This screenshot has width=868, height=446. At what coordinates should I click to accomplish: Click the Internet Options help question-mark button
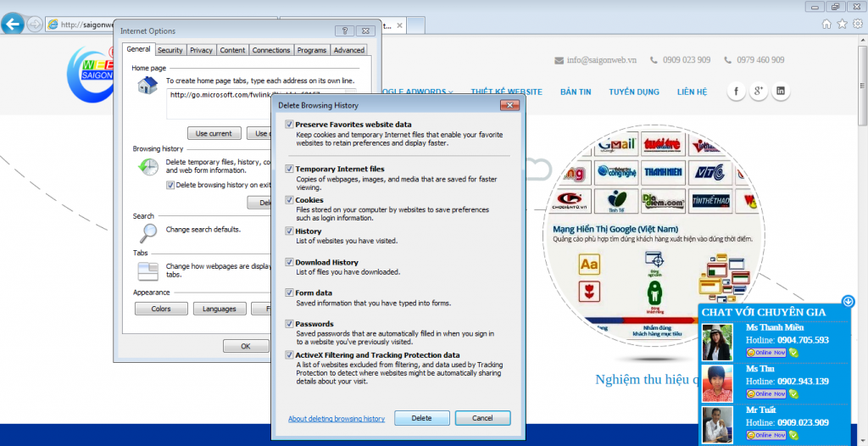pyautogui.click(x=344, y=31)
